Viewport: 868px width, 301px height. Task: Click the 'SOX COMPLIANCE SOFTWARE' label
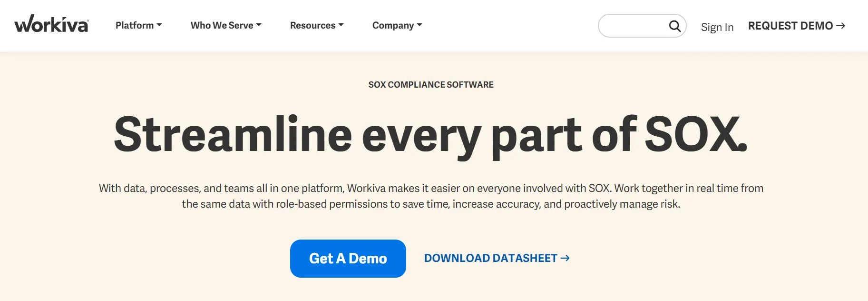(x=431, y=85)
